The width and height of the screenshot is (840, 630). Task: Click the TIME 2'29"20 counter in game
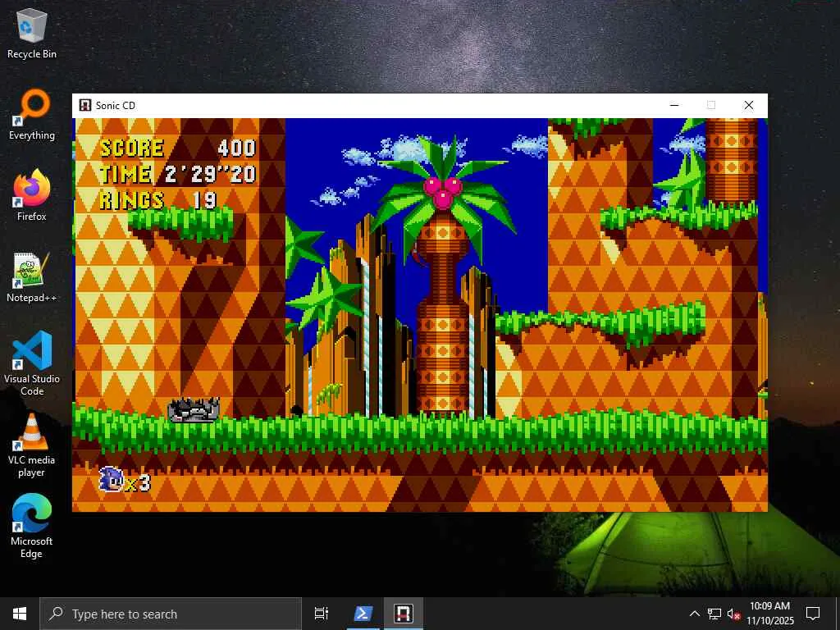click(x=177, y=174)
